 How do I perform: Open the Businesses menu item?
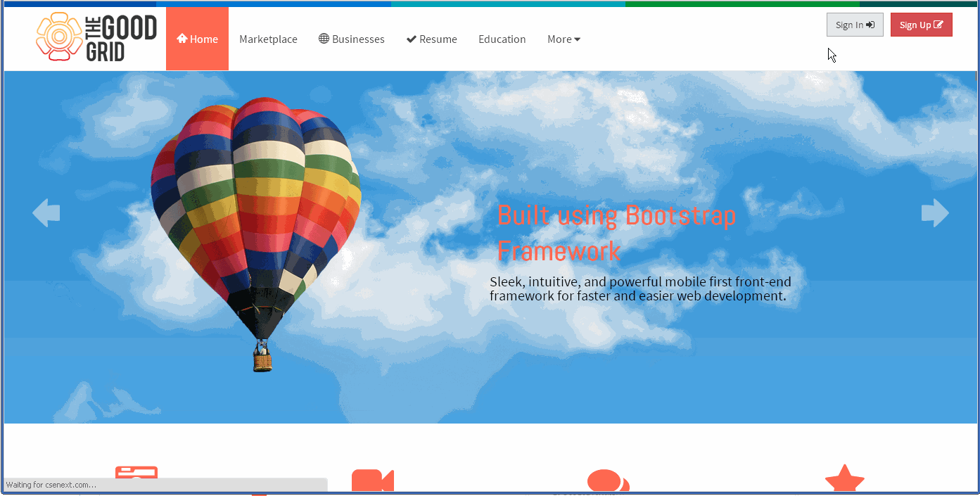[x=351, y=39]
